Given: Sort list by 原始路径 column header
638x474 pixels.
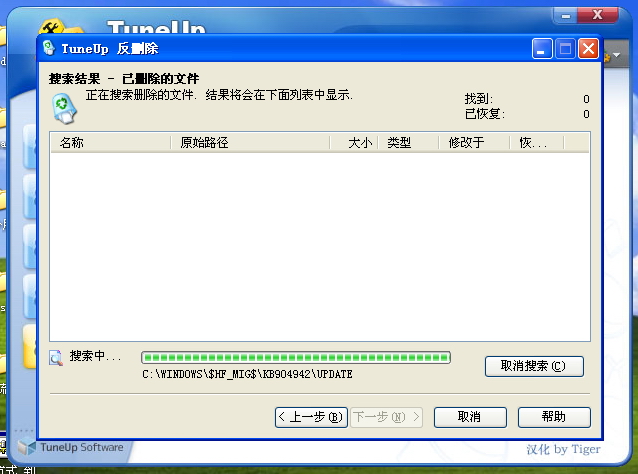Looking at the screenshot, I should pyautogui.click(x=250, y=143).
